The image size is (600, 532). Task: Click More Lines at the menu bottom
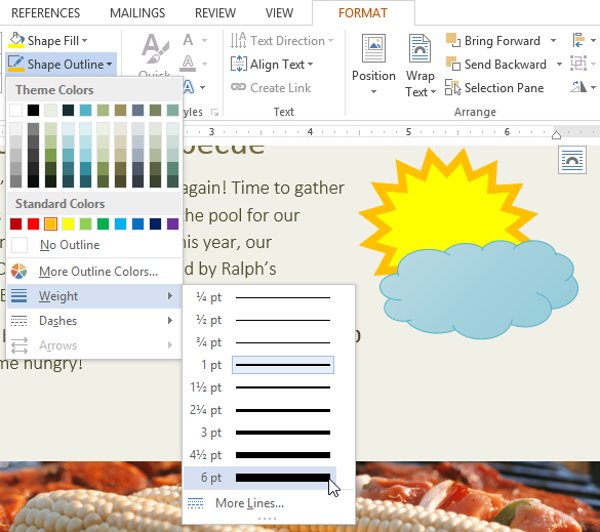(249, 503)
